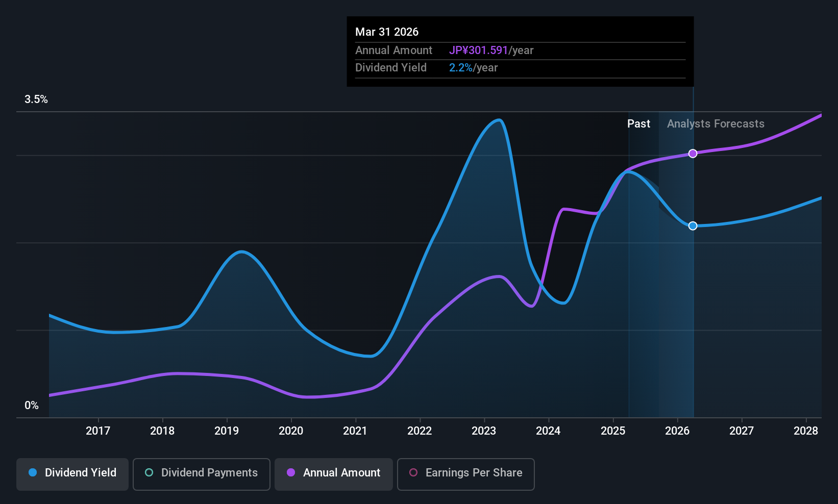
Task: Select the blue dividend yield data point
Action: [693, 226]
